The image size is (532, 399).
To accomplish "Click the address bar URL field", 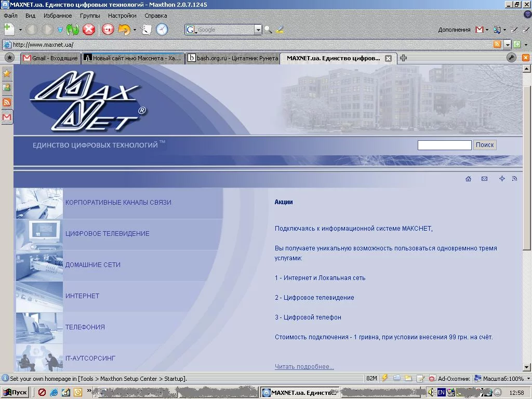I will (251, 45).
